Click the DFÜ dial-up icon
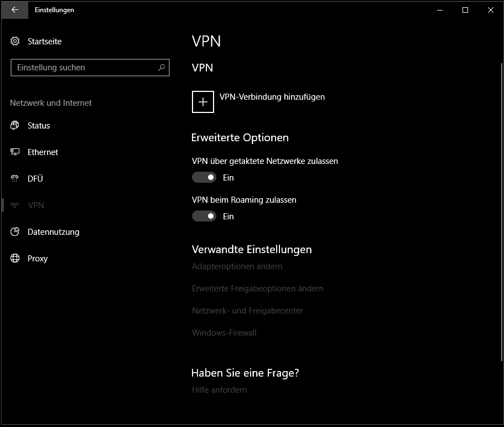The height and width of the screenshot is (427, 504). (x=15, y=179)
